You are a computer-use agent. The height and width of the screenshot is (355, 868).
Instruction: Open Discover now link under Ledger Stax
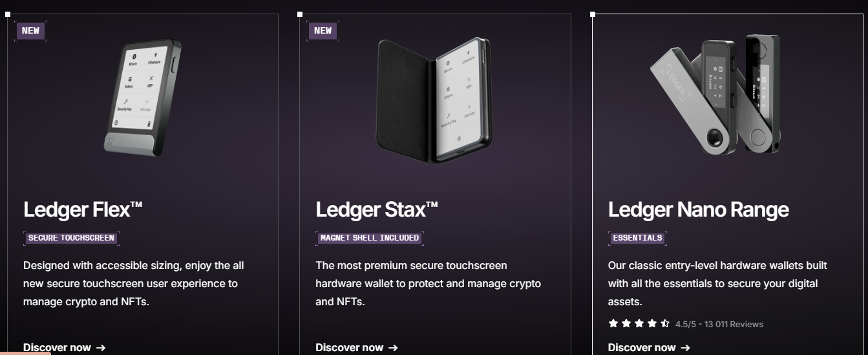(x=349, y=347)
